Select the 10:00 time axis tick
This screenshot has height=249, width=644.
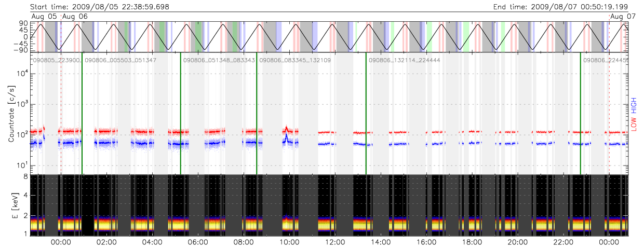coord(289,242)
